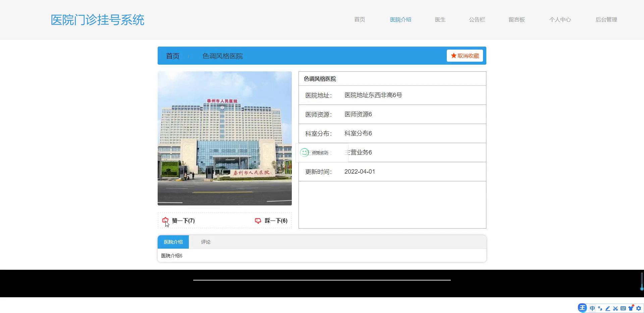
Task: Click the address text 医院地址东西非高6号
Action: tap(373, 95)
